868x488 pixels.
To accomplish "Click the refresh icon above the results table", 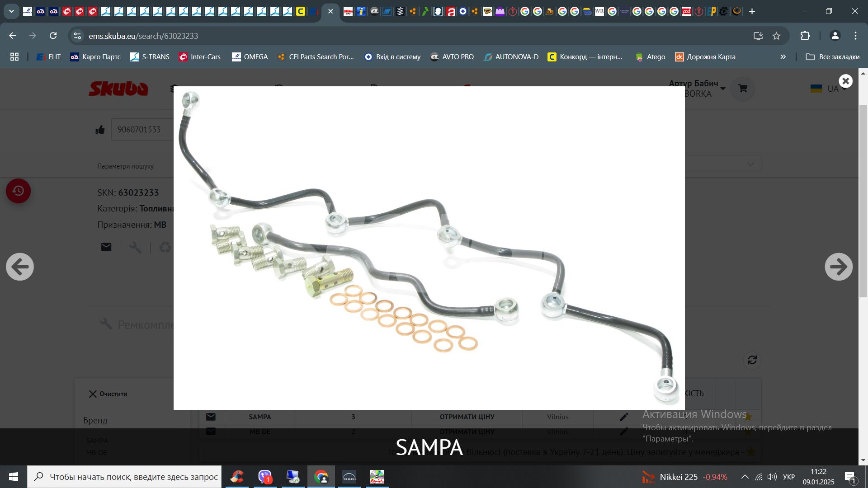I will click(752, 360).
